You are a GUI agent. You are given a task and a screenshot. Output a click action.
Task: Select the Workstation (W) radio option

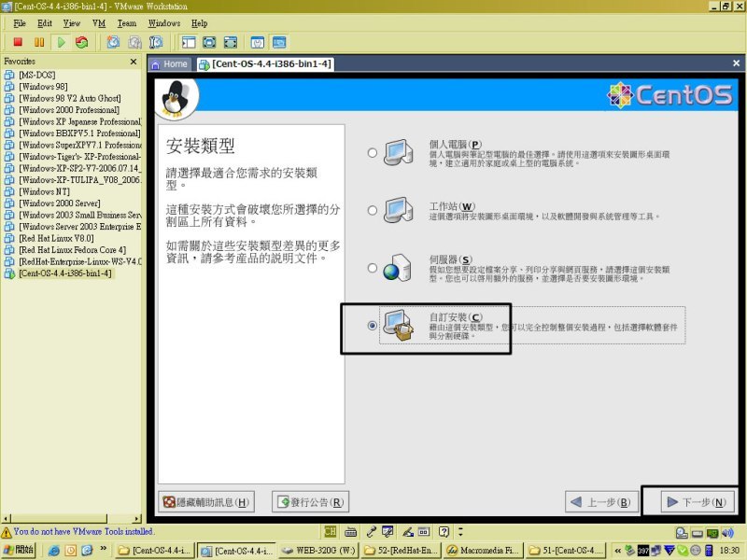[373, 211]
